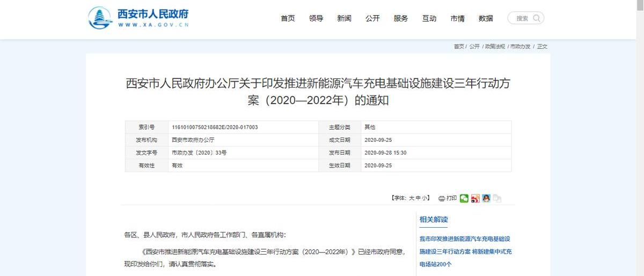Open 政策法规 in the breadcrumb
Viewport: 644px width, 276px height.
pos(495,47)
